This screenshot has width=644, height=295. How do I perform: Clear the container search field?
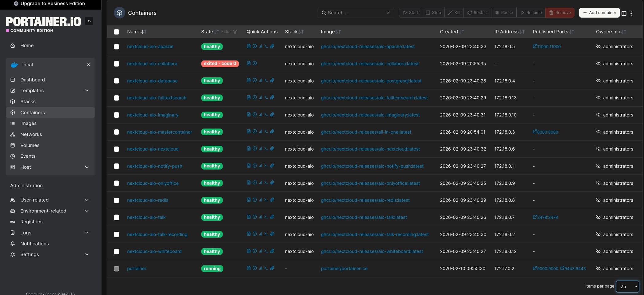tap(388, 13)
